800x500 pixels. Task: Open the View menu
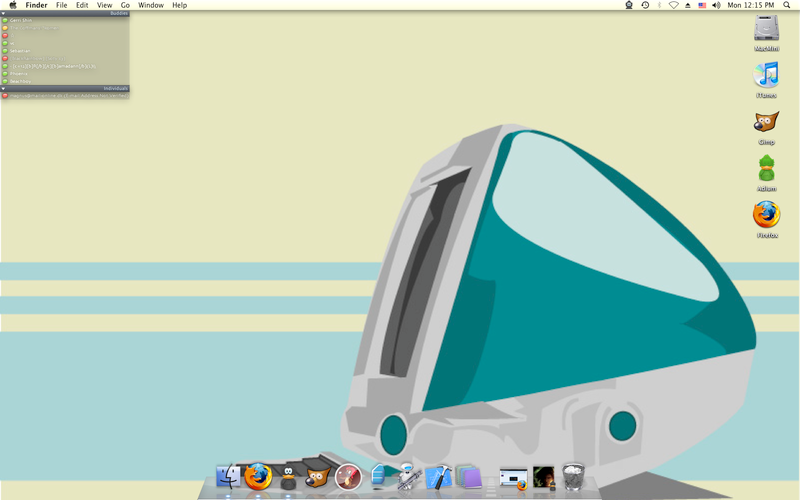coord(105,5)
